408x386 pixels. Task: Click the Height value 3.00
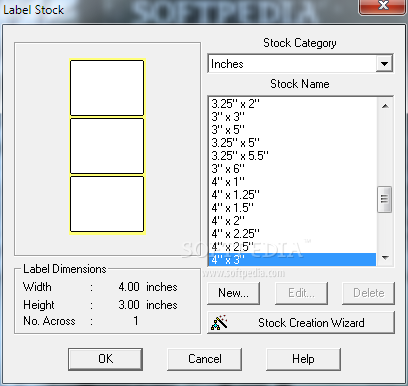(129, 305)
